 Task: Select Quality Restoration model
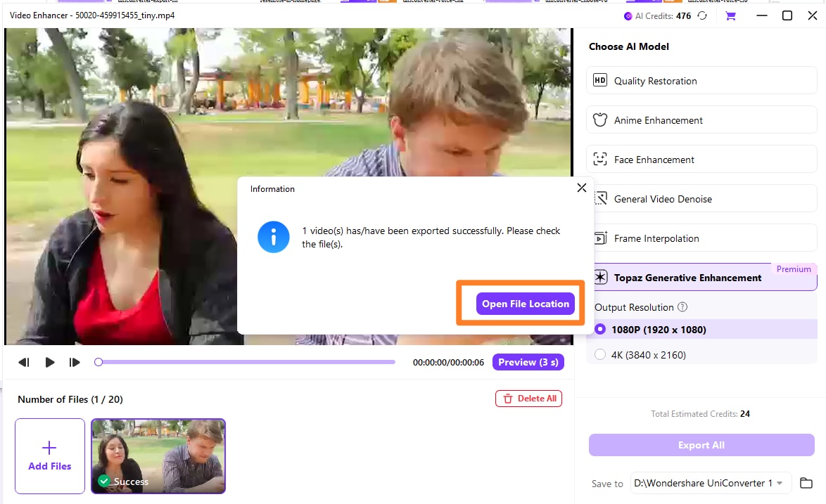click(x=701, y=81)
